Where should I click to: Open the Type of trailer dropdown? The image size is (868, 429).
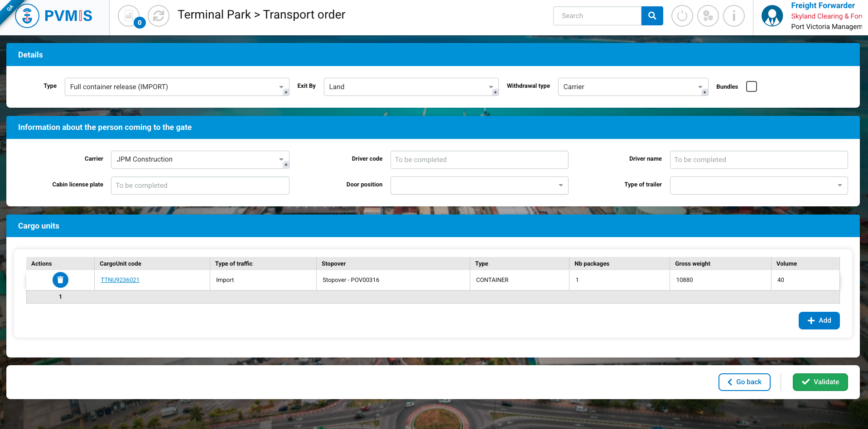pos(758,186)
